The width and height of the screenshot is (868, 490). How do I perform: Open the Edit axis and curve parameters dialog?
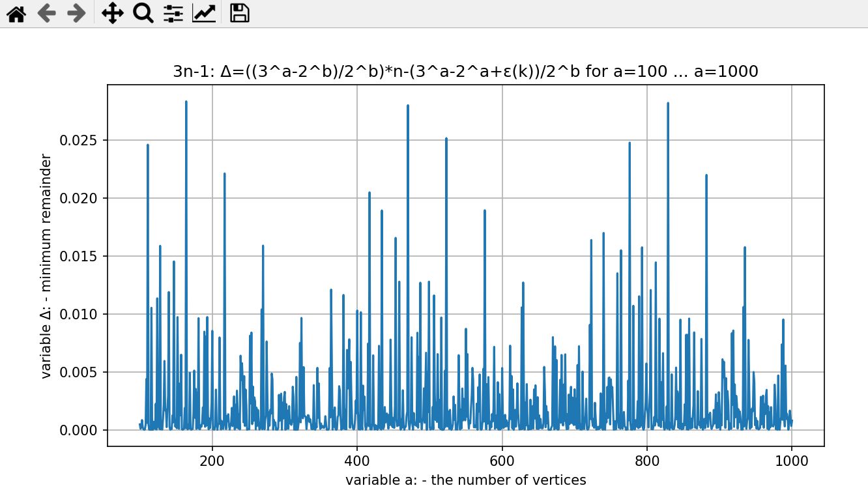(x=203, y=14)
